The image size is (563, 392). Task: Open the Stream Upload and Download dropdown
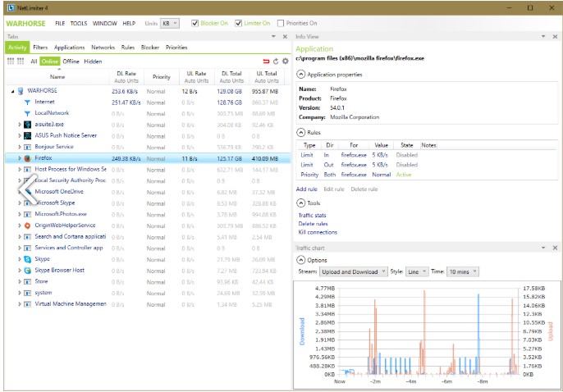[x=353, y=271]
